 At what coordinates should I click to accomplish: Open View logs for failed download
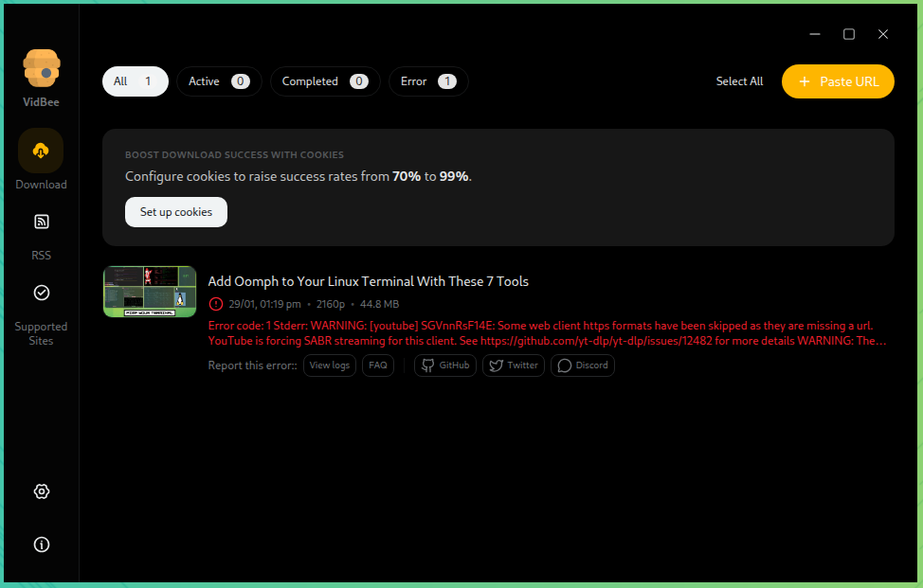pos(330,365)
